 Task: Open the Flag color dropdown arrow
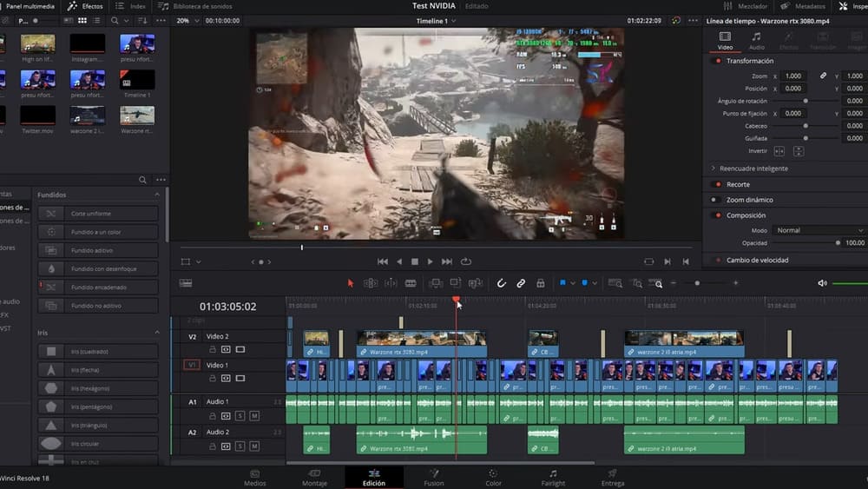coord(572,283)
